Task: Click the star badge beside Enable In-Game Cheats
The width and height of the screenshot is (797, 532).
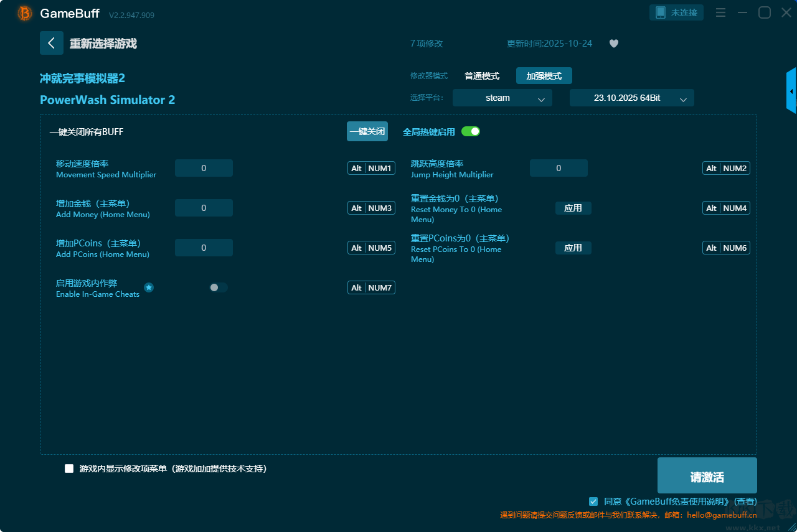Action: [x=149, y=287]
